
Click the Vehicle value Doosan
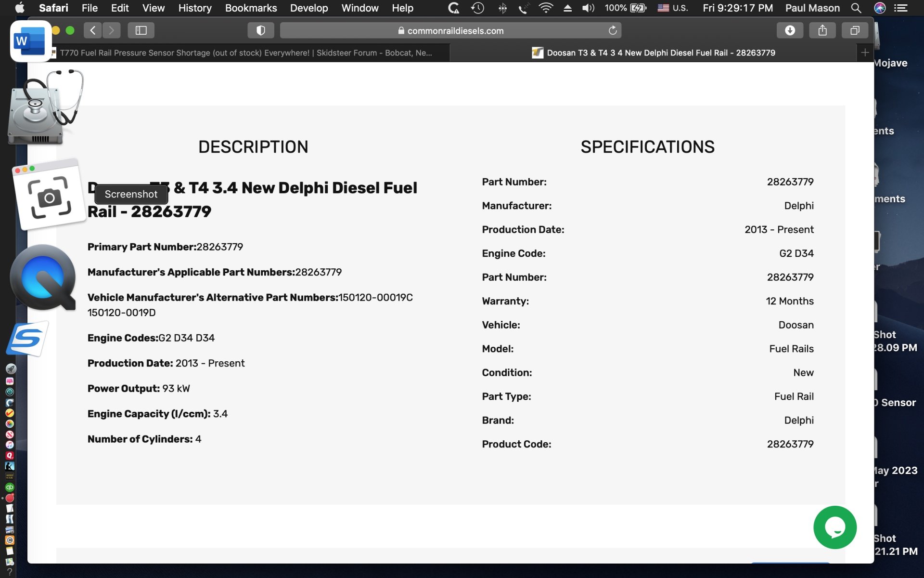click(x=796, y=325)
